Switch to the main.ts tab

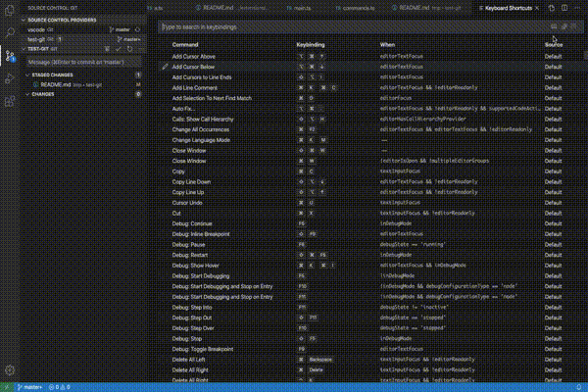point(299,8)
